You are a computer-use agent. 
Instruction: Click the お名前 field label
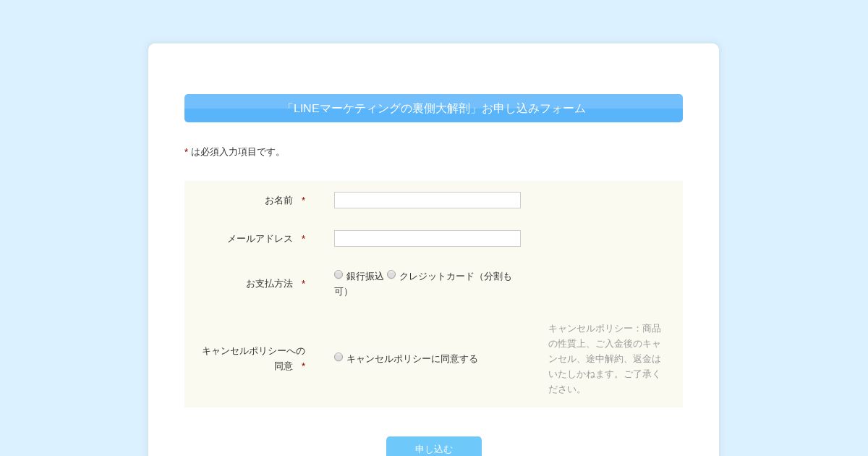coord(278,200)
